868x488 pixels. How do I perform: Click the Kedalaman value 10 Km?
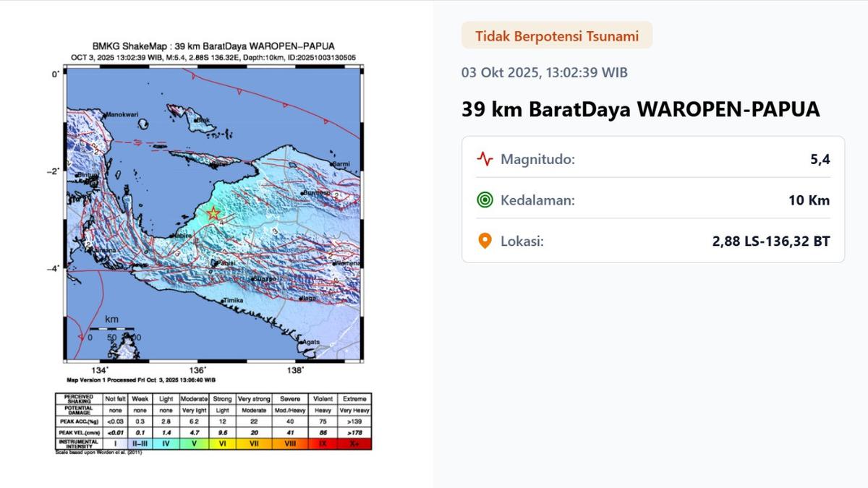tap(809, 200)
